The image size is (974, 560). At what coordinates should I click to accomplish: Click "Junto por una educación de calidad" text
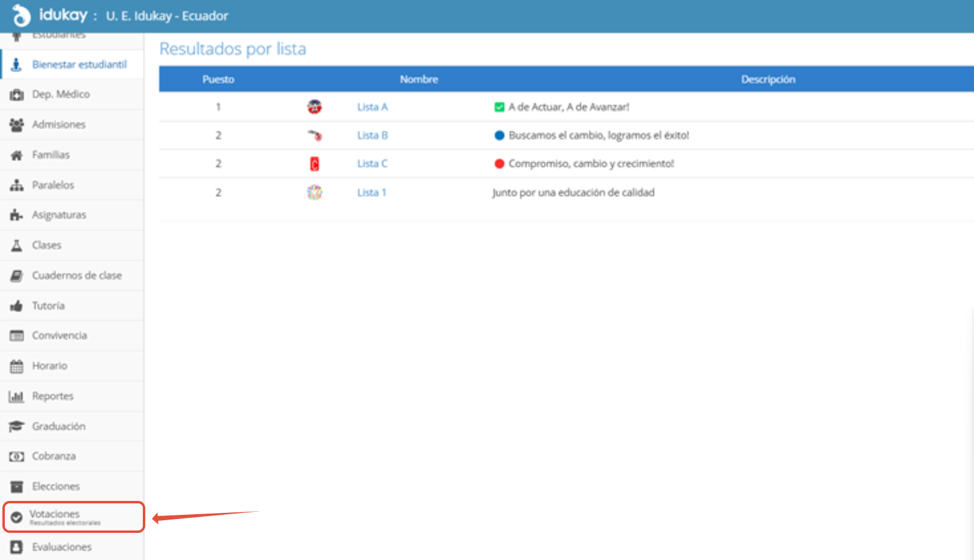[573, 192]
